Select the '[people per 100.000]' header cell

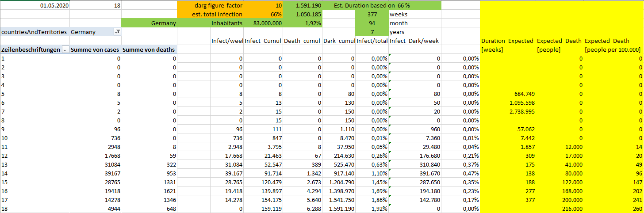pyautogui.click(x=613, y=49)
